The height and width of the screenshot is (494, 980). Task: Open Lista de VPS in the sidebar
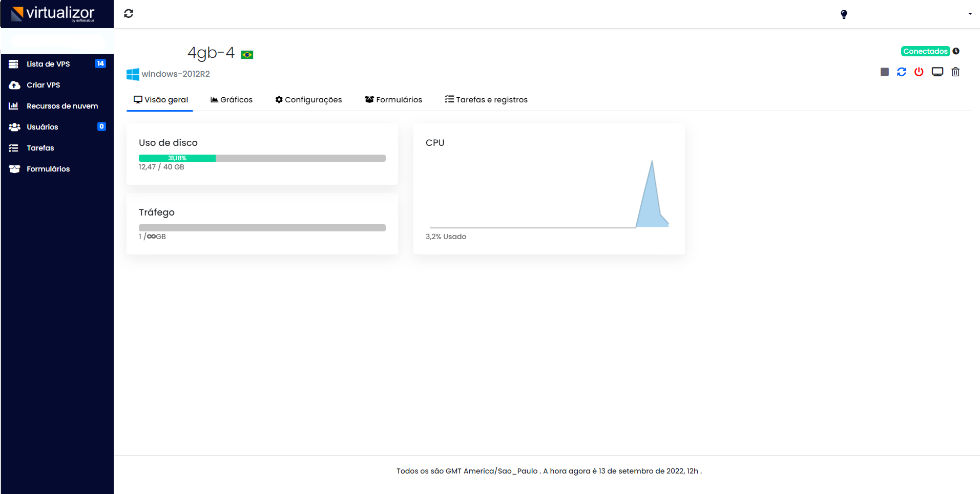[48, 64]
